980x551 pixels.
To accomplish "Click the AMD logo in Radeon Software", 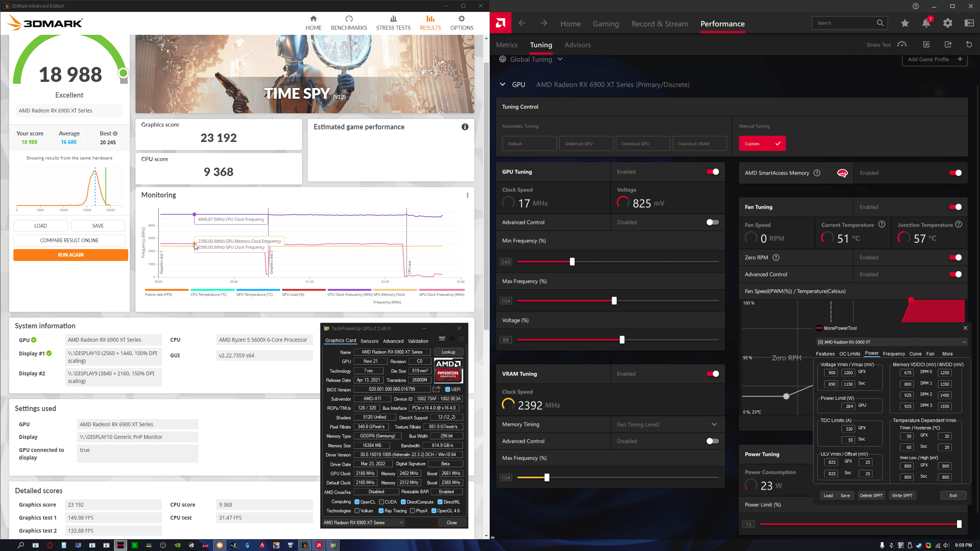I will pyautogui.click(x=500, y=23).
